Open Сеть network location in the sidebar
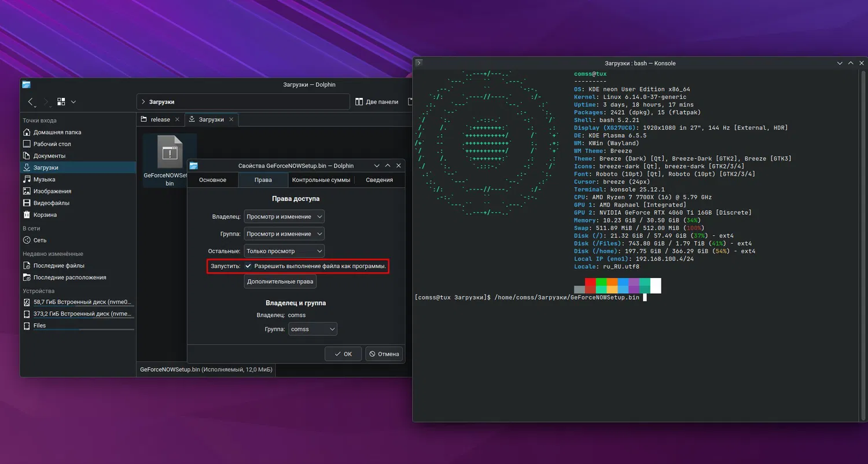 [x=78, y=240]
